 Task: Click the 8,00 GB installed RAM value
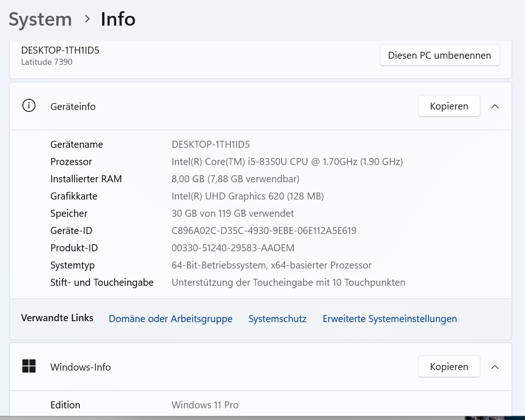[235, 179]
